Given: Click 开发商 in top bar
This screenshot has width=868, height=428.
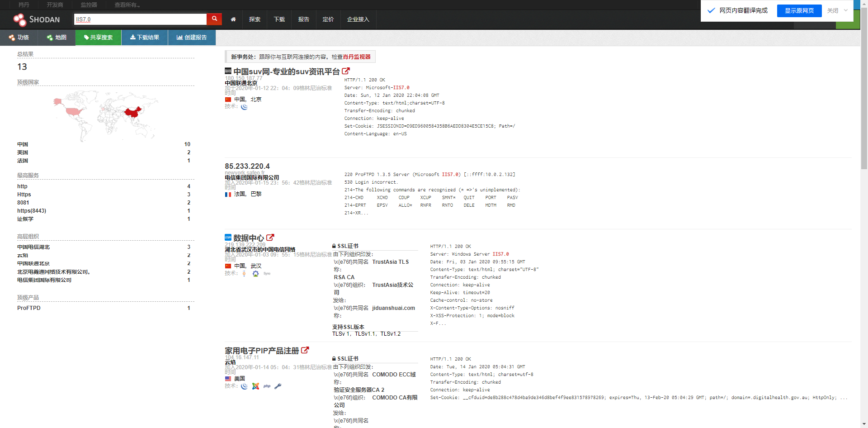Looking at the screenshot, I should (x=55, y=5).
